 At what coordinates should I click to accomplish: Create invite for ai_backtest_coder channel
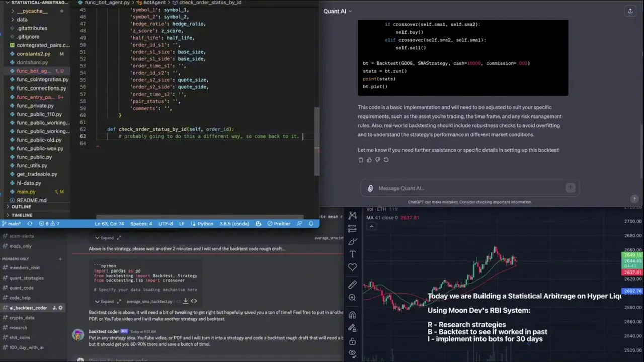[54, 308]
